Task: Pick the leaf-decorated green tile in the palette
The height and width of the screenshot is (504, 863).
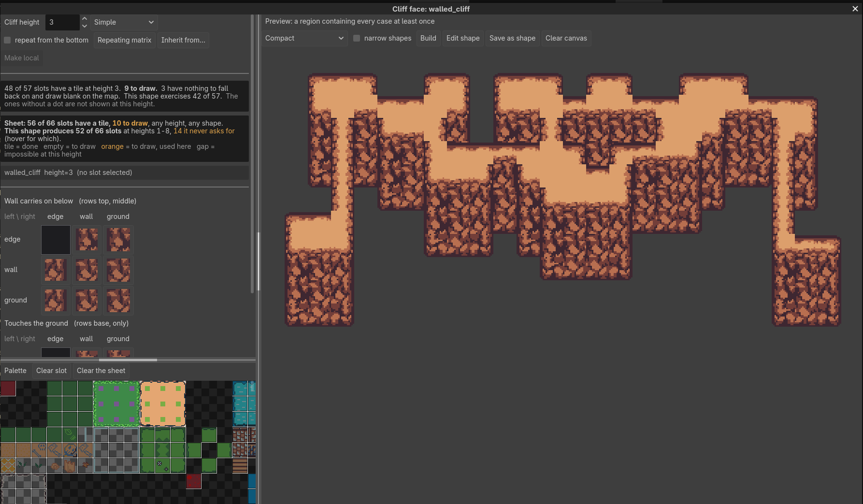Action: (x=70, y=435)
